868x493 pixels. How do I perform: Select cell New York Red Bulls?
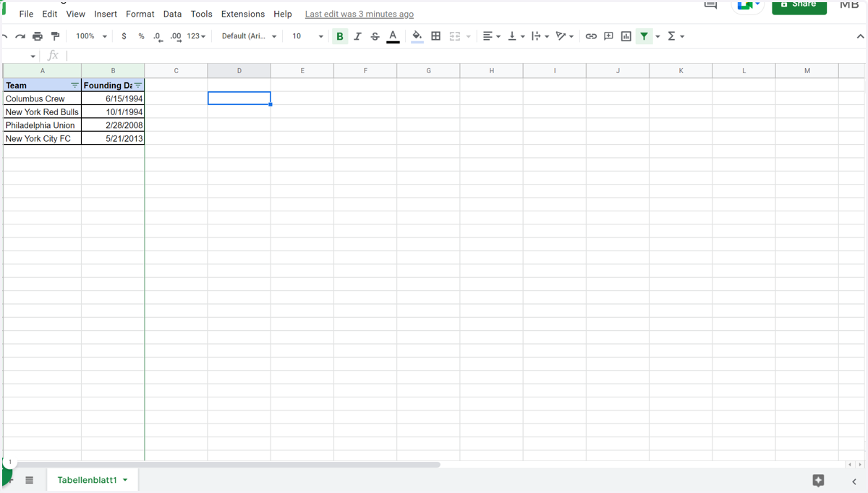[x=42, y=112]
